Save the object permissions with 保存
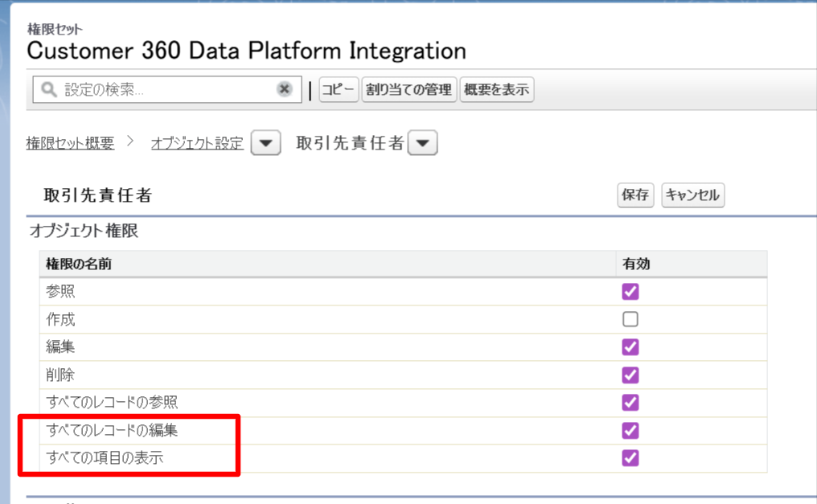The image size is (817, 504). pos(635,195)
